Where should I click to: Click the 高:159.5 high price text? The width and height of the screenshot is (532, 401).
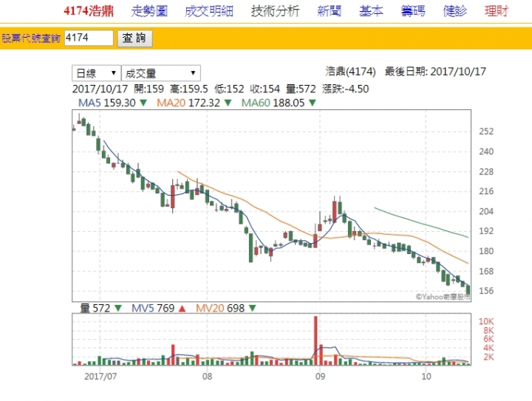(x=189, y=89)
